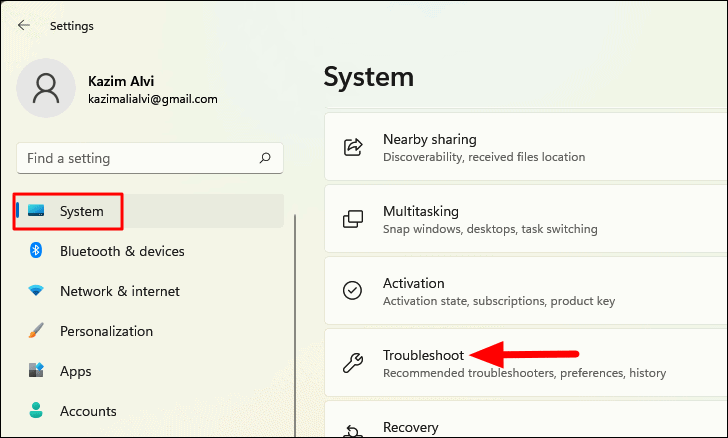The image size is (728, 438).
Task: Click the System page heading
Action: pyautogui.click(x=369, y=77)
